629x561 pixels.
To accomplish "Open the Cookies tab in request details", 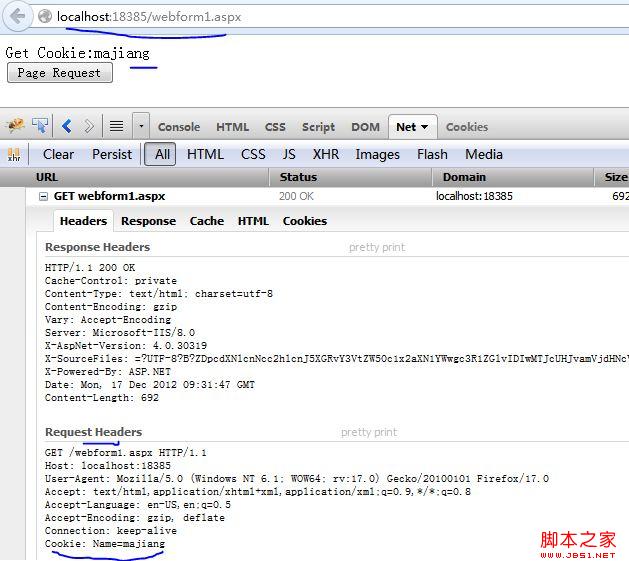I will pyautogui.click(x=304, y=221).
